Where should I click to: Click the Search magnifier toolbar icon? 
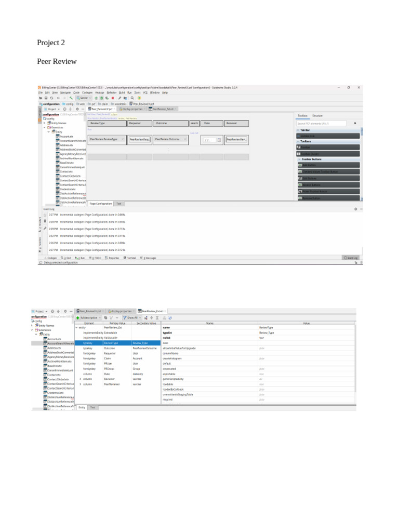click(132, 98)
